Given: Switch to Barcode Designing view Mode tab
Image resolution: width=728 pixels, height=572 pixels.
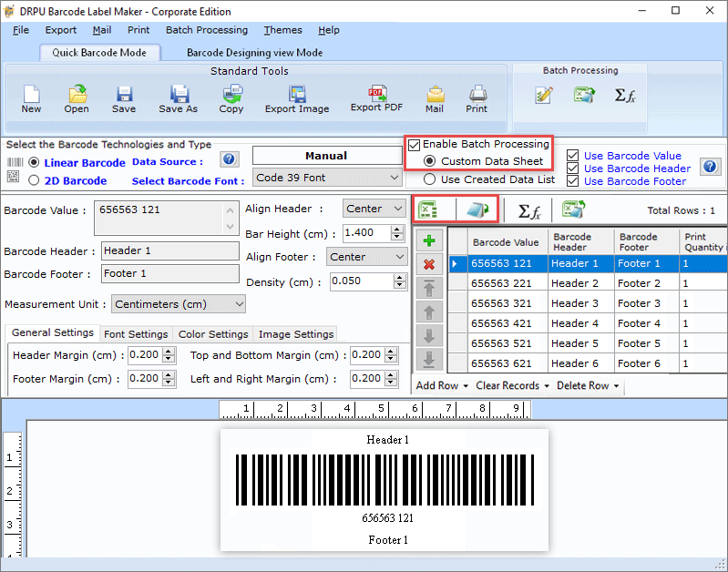Looking at the screenshot, I should tap(254, 53).
